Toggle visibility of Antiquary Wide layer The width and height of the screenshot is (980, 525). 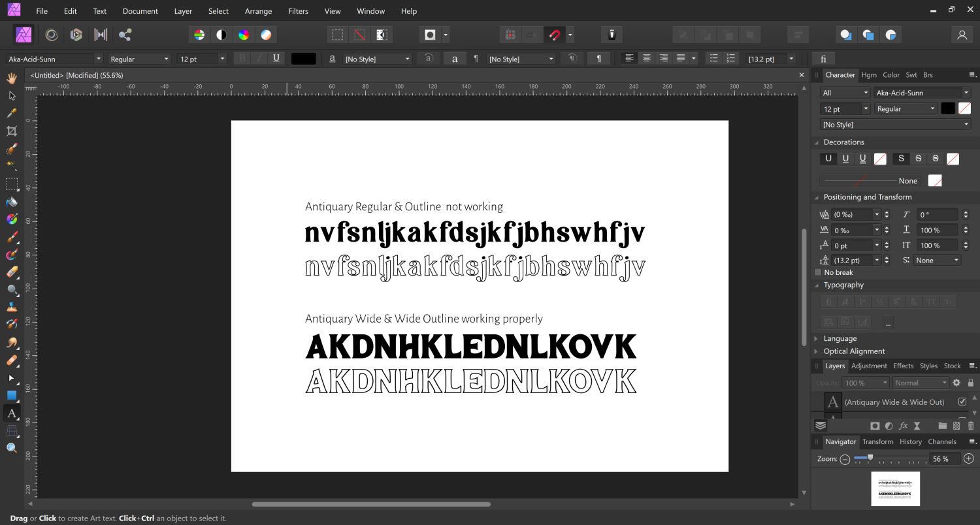point(962,402)
